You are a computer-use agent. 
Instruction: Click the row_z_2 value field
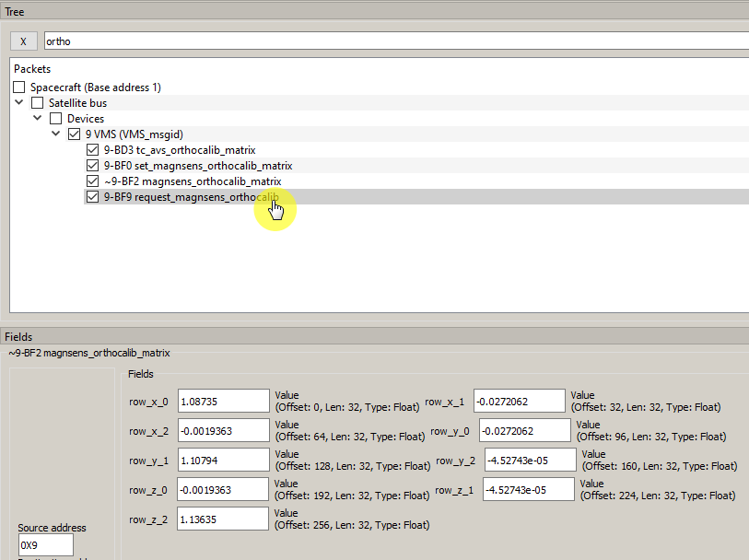[223, 519]
